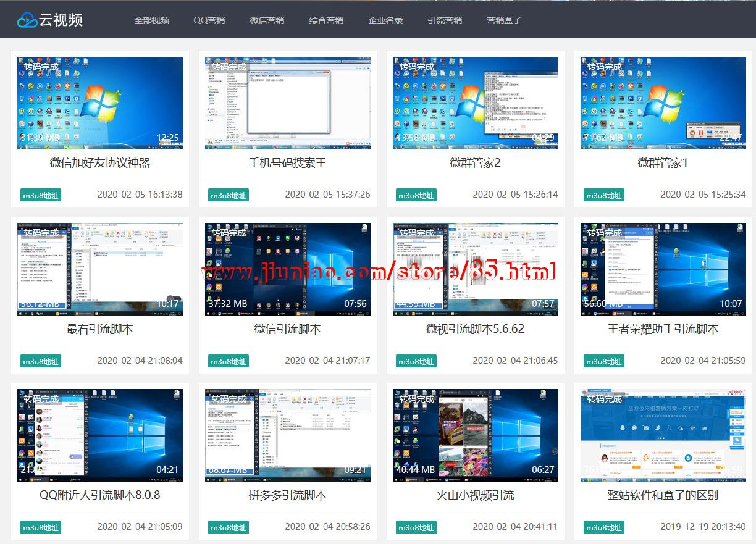756x544 pixels.
Task: Click the timestamp 2020-02-05 15:37:26
Action: click(327, 194)
